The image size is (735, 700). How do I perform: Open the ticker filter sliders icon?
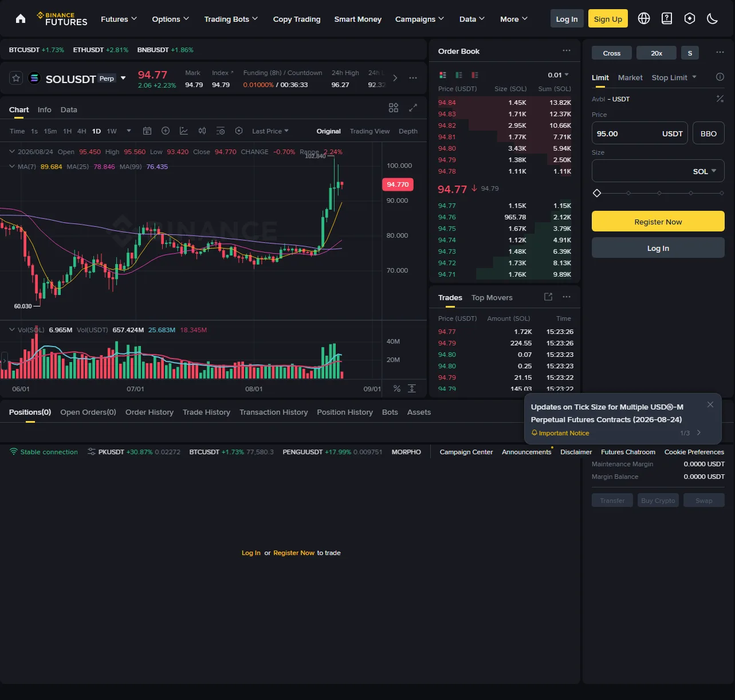[92, 452]
